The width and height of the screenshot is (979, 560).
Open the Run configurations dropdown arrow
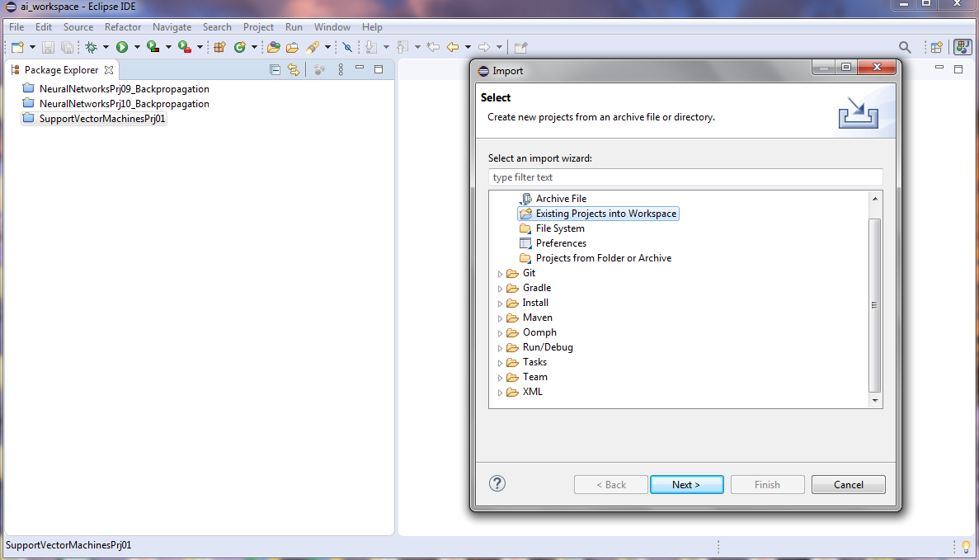click(137, 47)
